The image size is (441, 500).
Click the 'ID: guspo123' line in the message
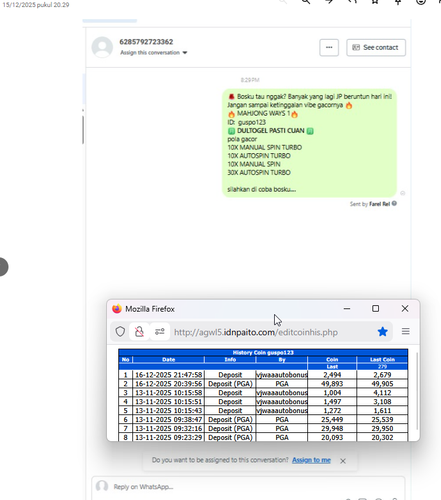247,122
